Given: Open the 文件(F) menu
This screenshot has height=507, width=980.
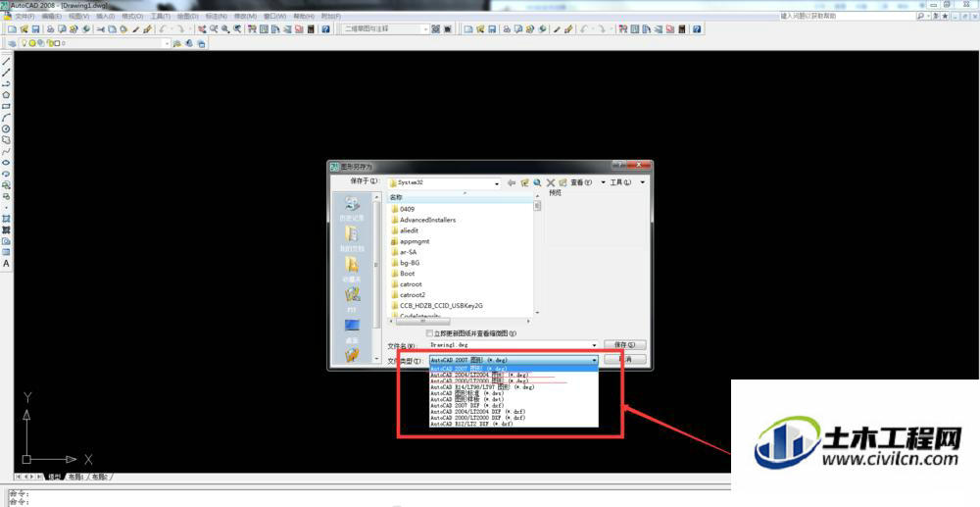Looking at the screenshot, I should (24, 16).
